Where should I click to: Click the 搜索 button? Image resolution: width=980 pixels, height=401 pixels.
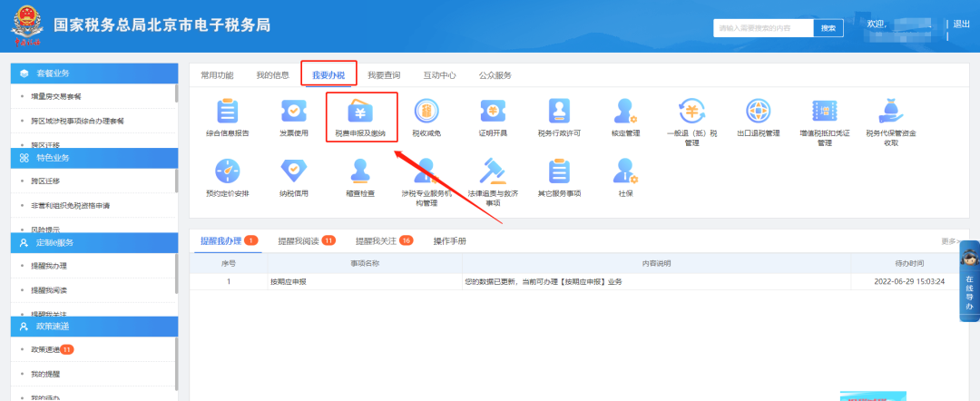pyautogui.click(x=828, y=28)
